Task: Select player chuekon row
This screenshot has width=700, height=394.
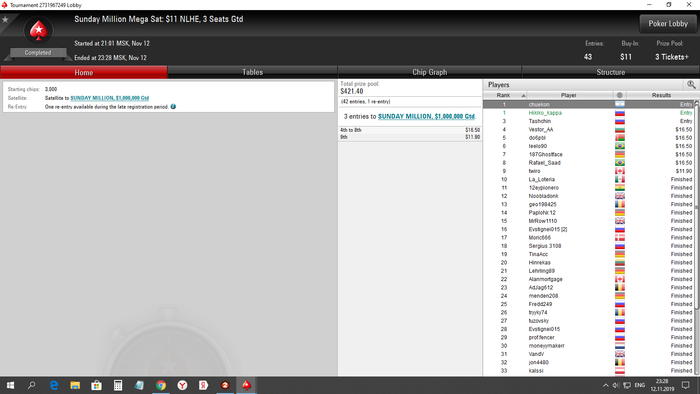Action: click(x=589, y=104)
